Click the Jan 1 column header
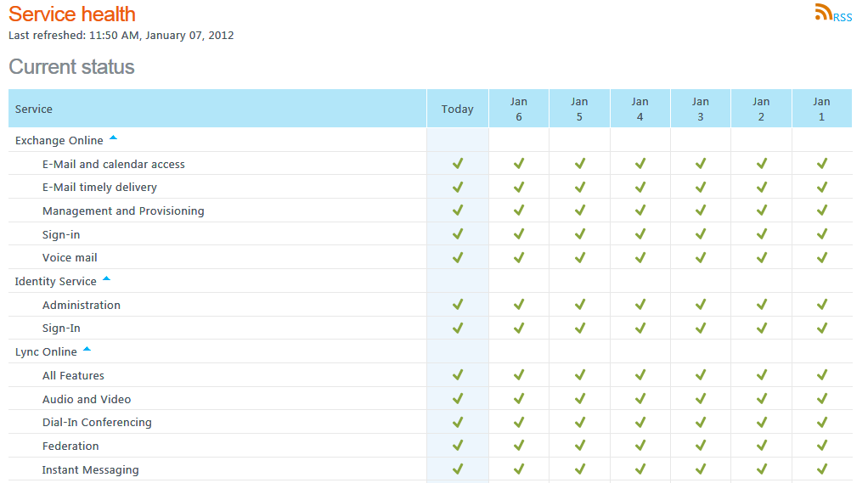The height and width of the screenshot is (483, 868). (822, 109)
